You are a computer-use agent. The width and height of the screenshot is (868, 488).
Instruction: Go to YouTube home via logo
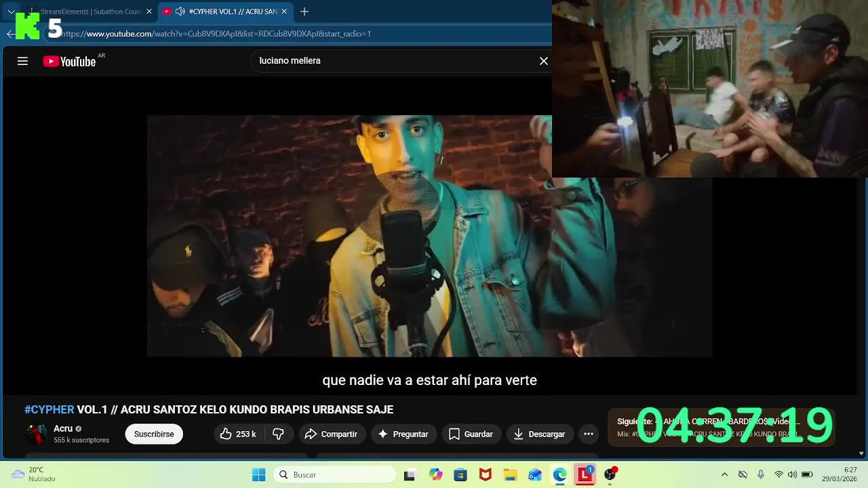pos(69,61)
